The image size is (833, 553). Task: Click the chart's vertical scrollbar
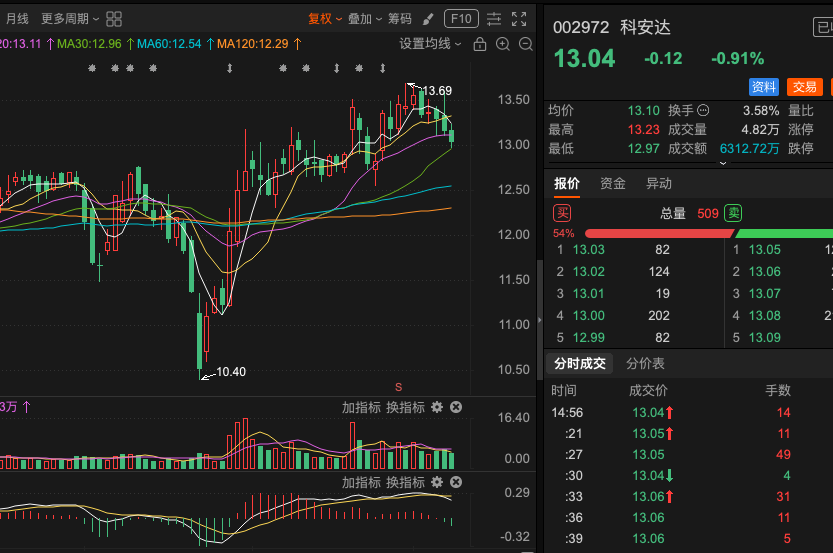[x=540, y=320]
